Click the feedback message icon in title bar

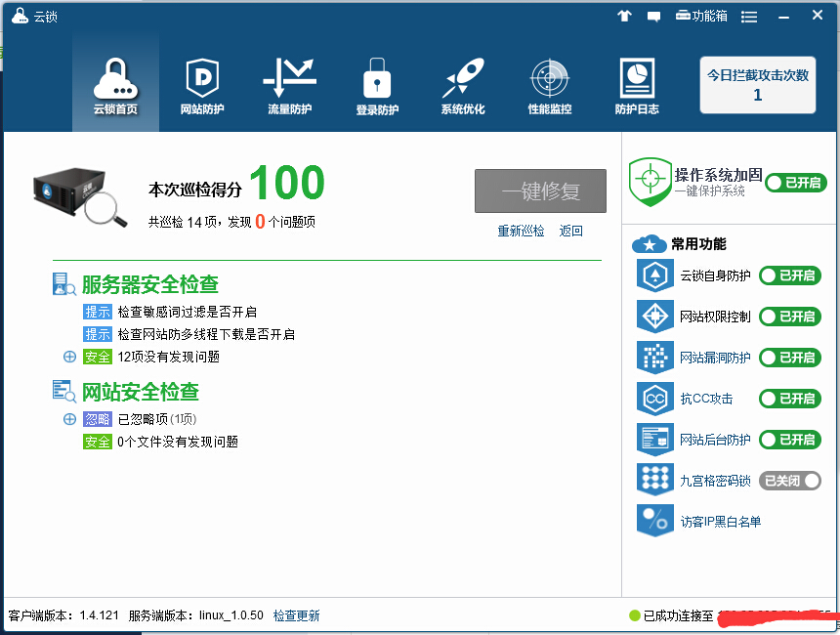click(x=653, y=16)
